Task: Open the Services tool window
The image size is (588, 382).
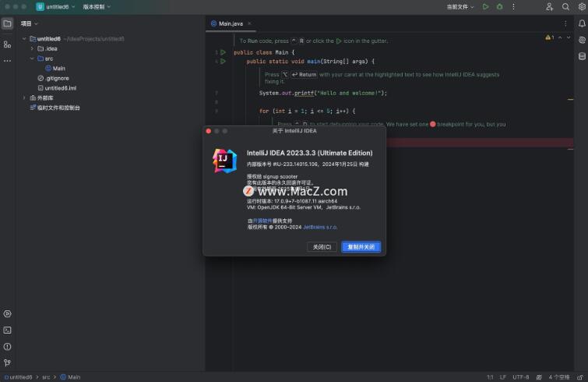Action: tap(7, 313)
